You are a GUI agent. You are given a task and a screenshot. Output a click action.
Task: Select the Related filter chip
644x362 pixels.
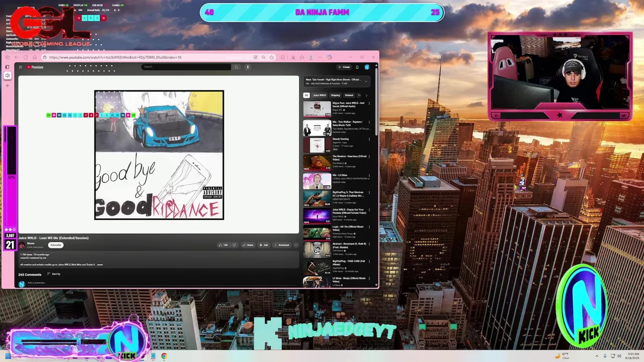click(x=349, y=95)
